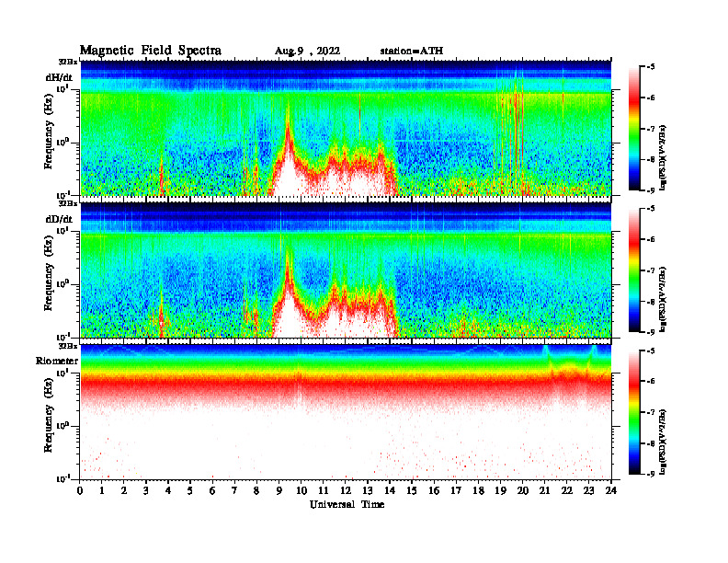Click the log PSD label beside dH/dt colorbar
This screenshot has height=563, width=728.
click(x=664, y=158)
